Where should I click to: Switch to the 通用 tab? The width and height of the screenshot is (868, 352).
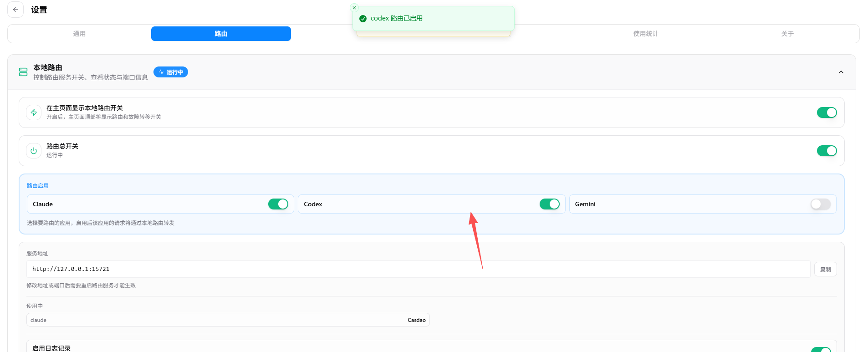pyautogui.click(x=79, y=34)
